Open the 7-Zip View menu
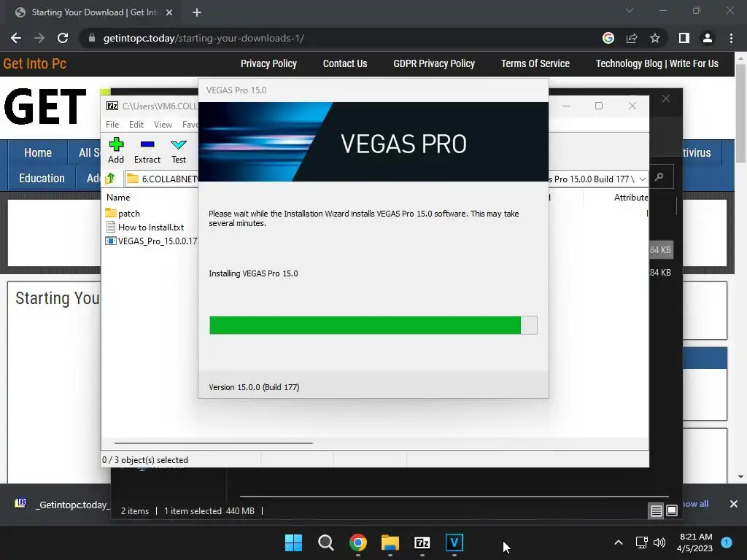 (x=163, y=124)
